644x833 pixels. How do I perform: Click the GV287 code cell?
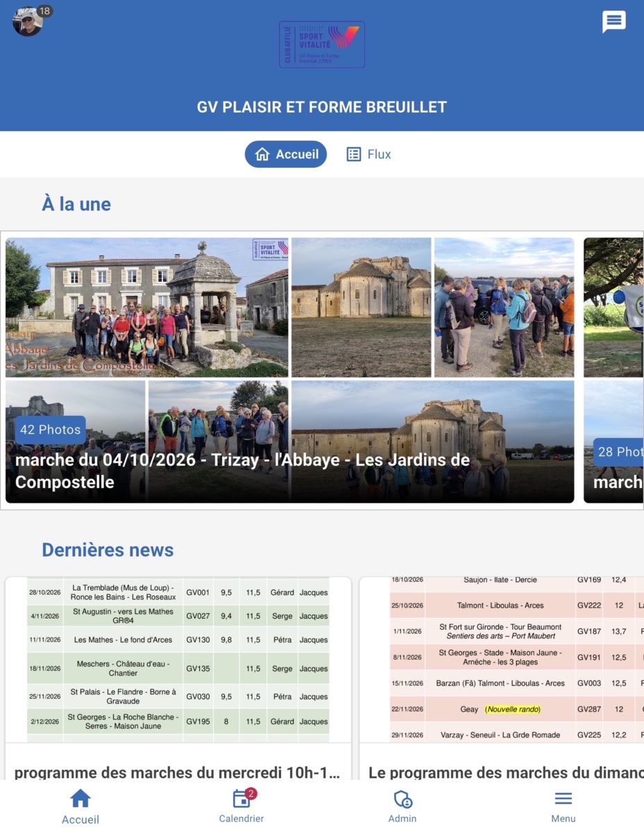[x=589, y=709]
